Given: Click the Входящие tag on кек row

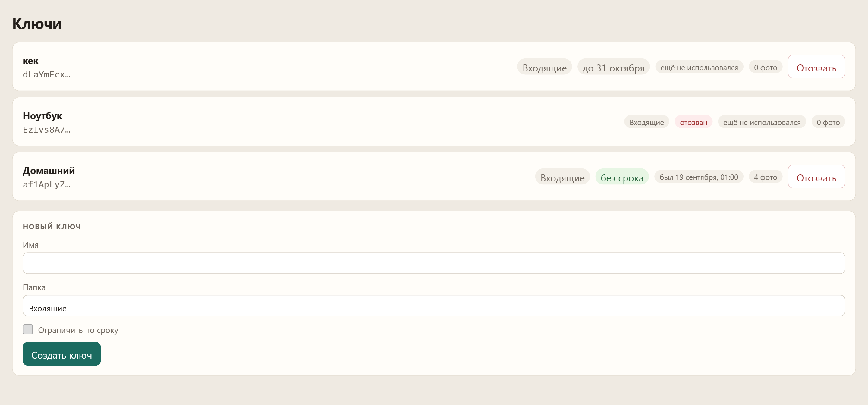Looking at the screenshot, I should [545, 67].
